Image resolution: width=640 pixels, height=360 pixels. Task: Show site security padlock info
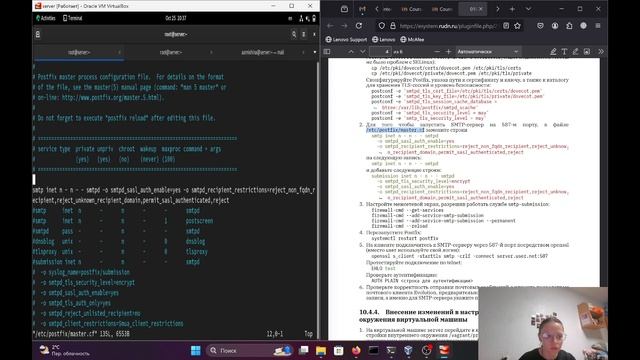coord(393,26)
